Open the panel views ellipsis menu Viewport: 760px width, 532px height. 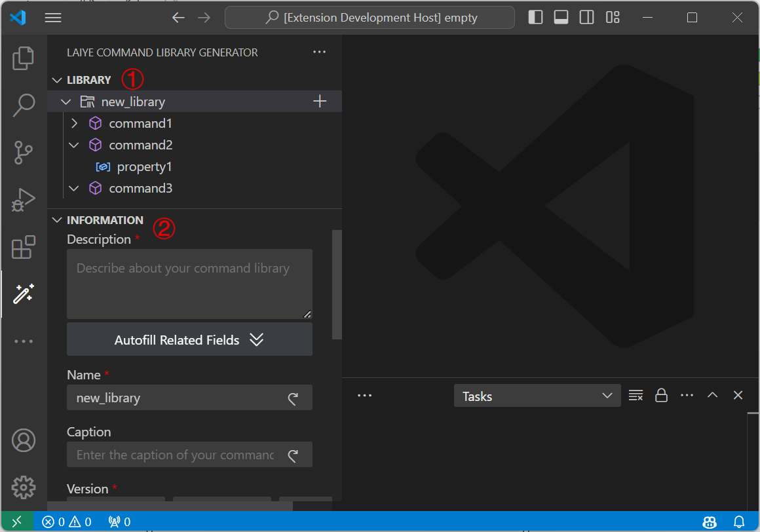coord(364,395)
